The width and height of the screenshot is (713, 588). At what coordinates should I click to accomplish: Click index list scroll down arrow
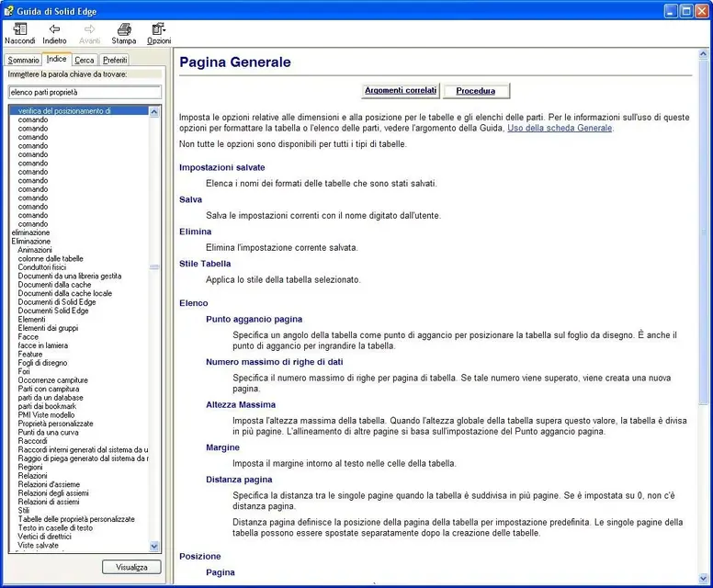[154, 546]
